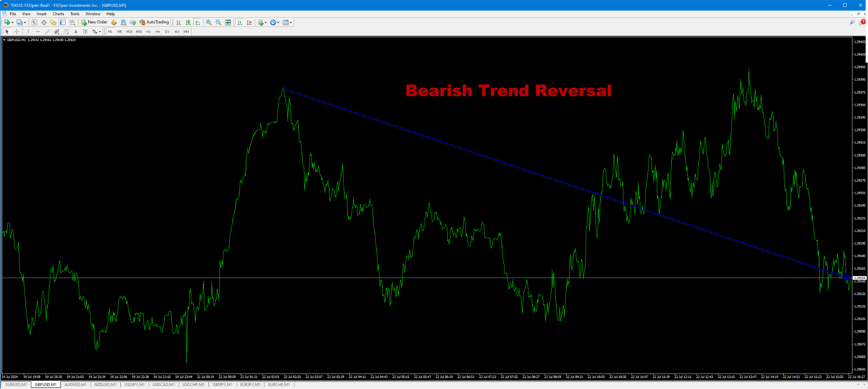This screenshot has height=389, width=868.
Task: Switch to bar chart display
Action: [x=178, y=22]
